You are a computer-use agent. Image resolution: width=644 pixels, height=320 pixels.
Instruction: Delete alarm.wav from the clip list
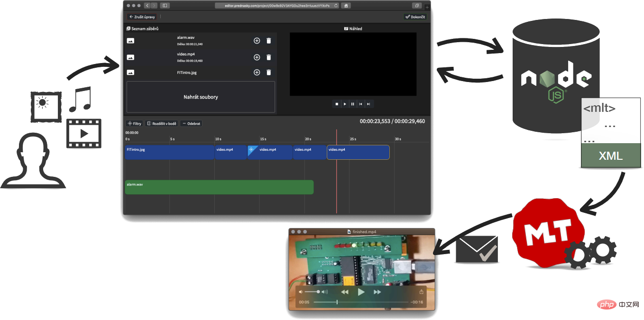[269, 41]
